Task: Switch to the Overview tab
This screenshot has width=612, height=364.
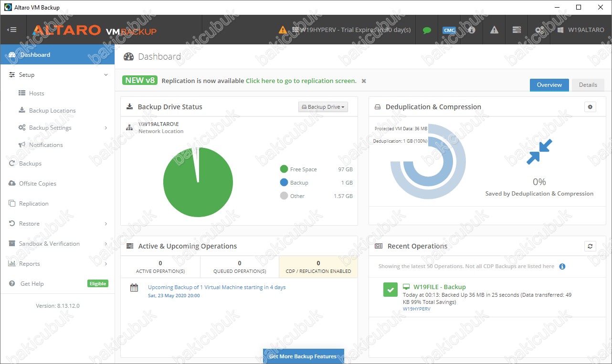Action: tap(549, 85)
